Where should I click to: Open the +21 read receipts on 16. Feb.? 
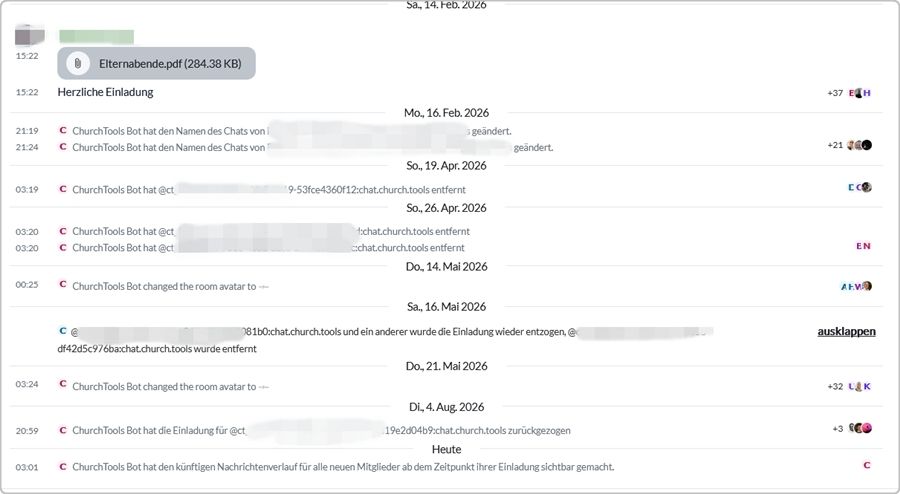(835, 145)
